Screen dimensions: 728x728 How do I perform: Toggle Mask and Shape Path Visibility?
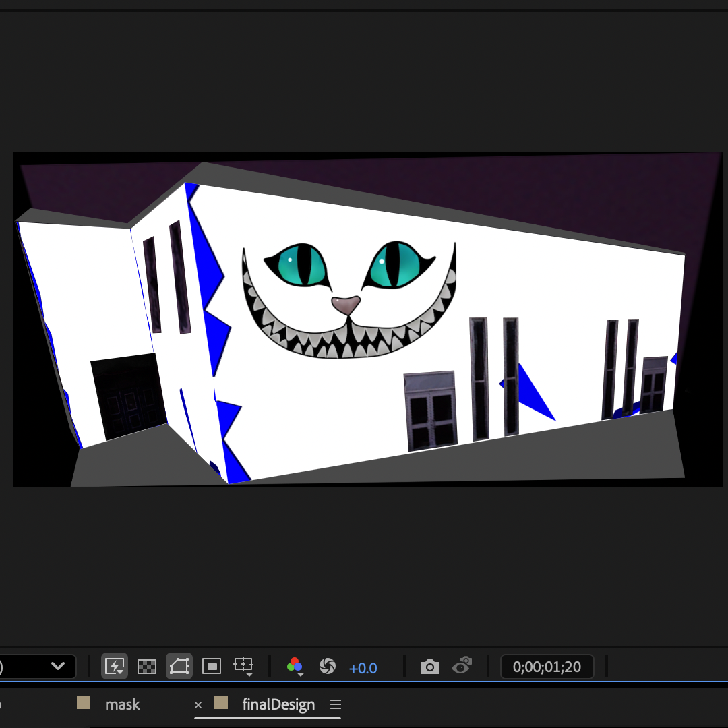[x=179, y=667]
